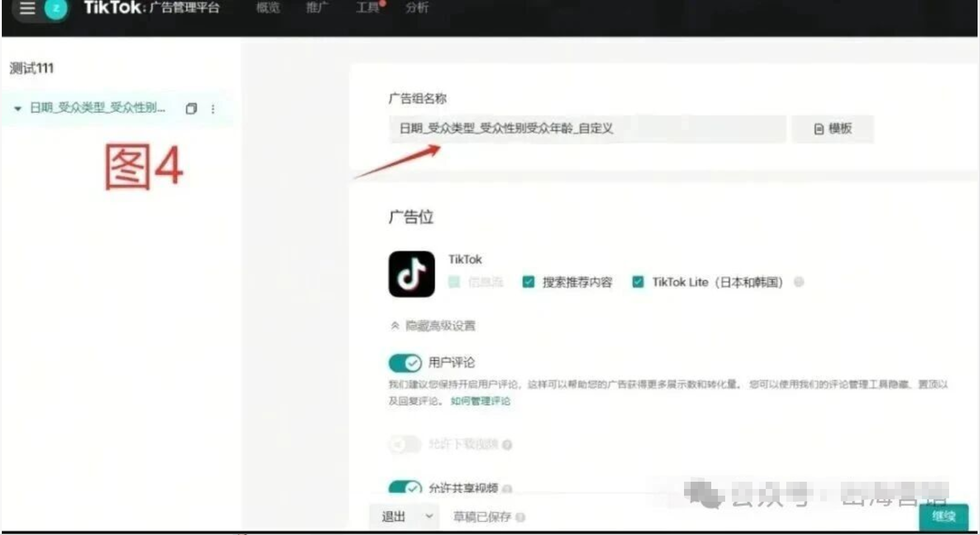
Task: Toggle the 允许下载视频 switch
Action: [405, 445]
